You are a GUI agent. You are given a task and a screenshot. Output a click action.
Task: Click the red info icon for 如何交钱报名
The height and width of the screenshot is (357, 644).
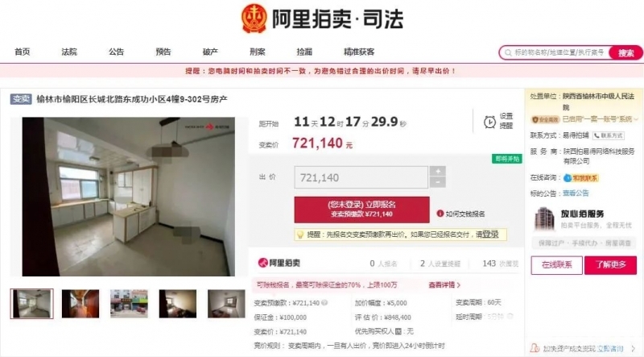tap(440, 214)
